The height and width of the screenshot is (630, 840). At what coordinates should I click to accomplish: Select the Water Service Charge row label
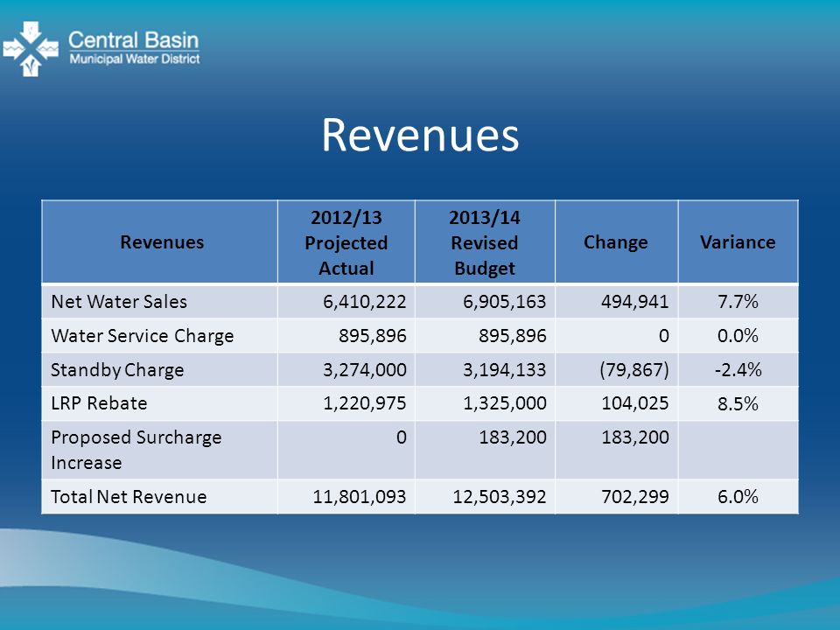pyautogui.click(x=143, y=336)
